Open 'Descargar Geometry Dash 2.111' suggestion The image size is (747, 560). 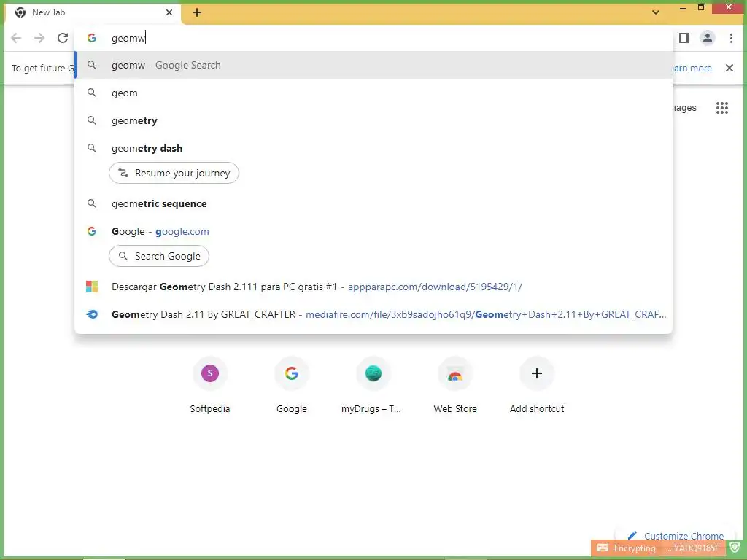click(373, 287)
